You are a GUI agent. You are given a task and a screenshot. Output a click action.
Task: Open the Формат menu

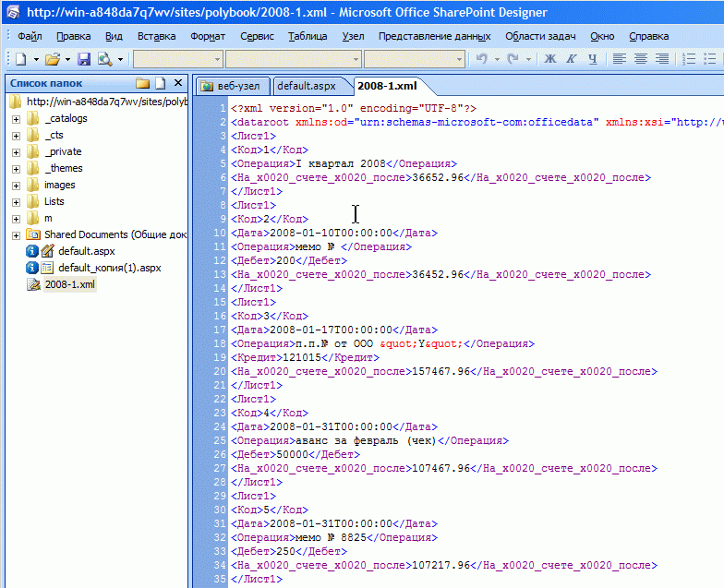(208, 36)
